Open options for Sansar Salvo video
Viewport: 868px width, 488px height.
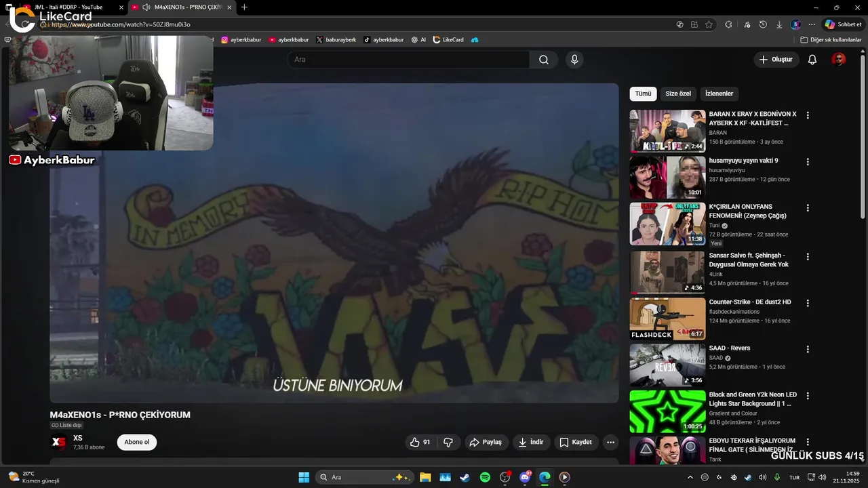807,257
